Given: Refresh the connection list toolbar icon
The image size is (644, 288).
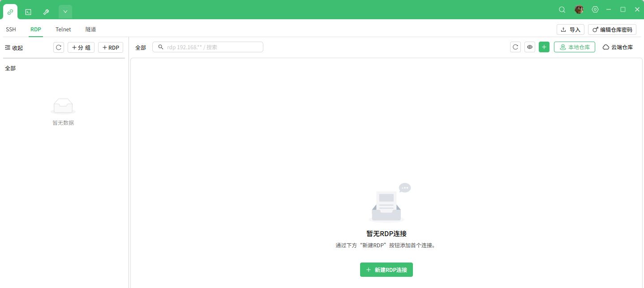Looking at the screenshot, I should coord(515,47).
